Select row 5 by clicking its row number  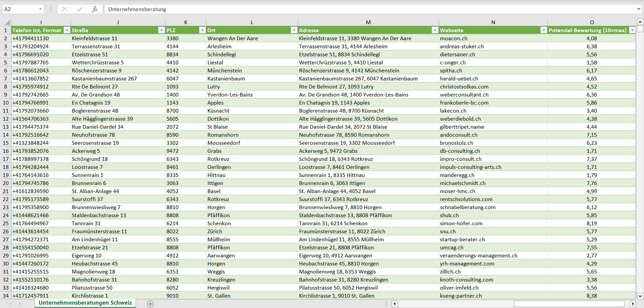pyautogui.click(x=6, y=62)
